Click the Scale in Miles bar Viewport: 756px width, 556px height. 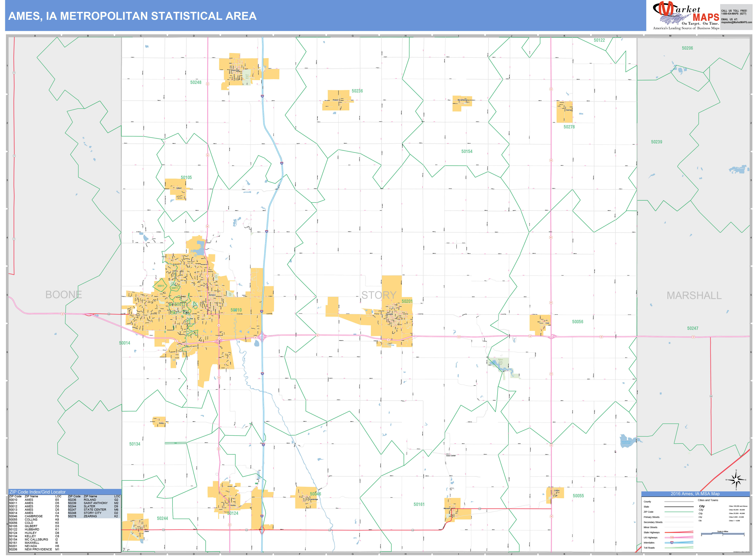click(722, 534)
